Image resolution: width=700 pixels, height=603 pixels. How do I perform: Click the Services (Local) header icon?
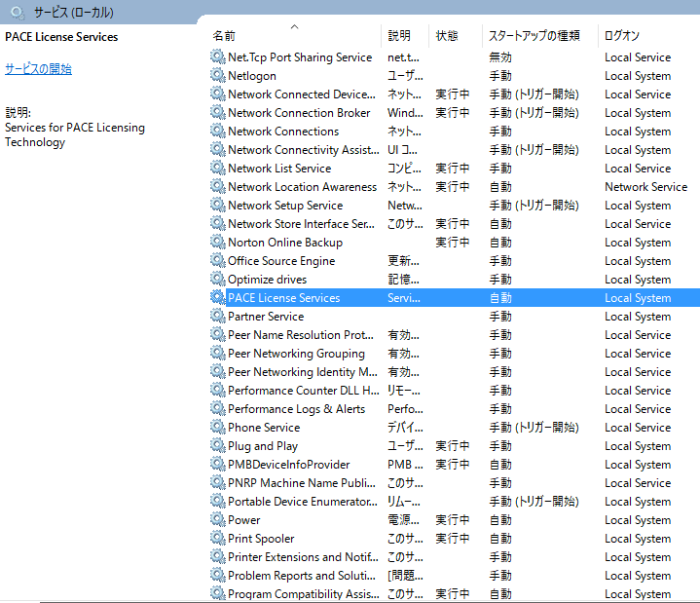(x=18, y=13)
